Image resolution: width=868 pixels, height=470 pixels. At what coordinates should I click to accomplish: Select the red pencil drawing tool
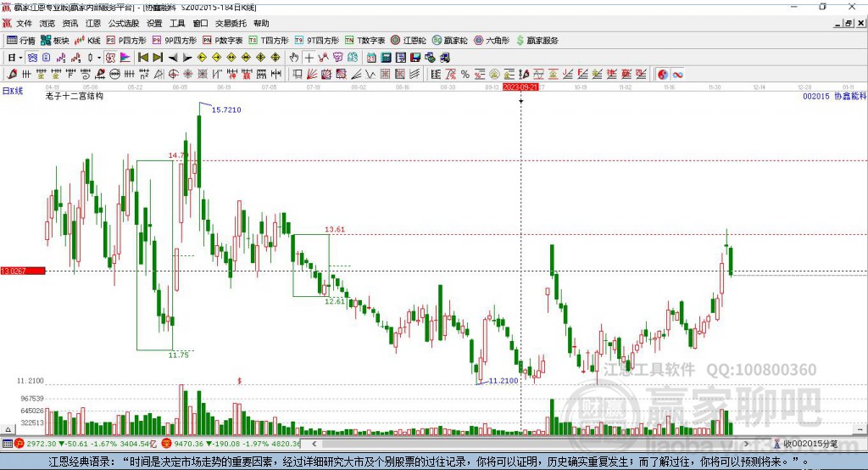click(x=12, y=75)
